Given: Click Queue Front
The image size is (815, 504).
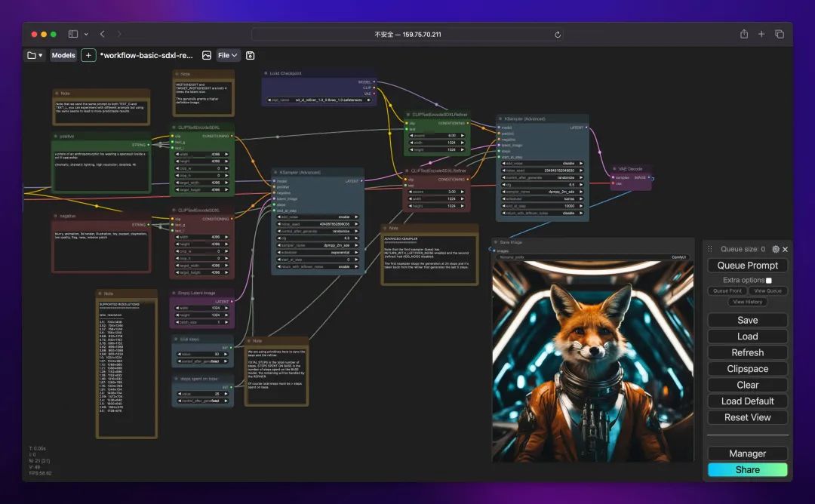Looking at the screenshot, I should [727, 291].
